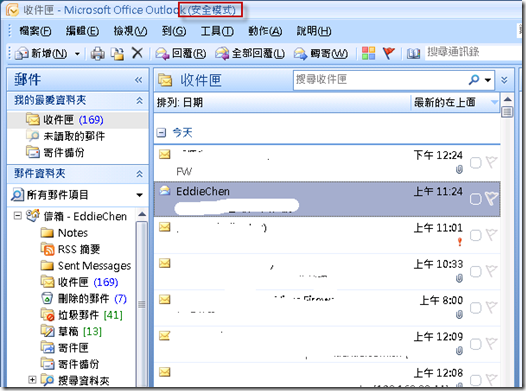Open the Notes folder
The height and width of the screenshot is (391, 526).
(x=64, y=233)
